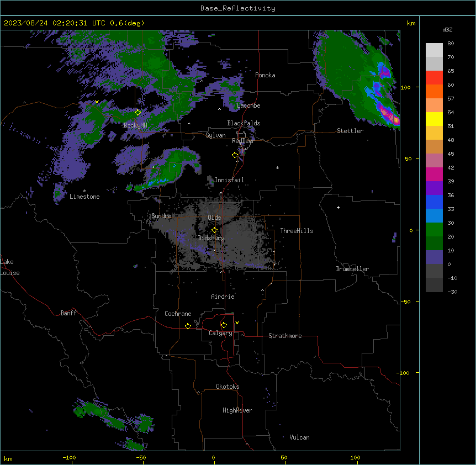This screenshot has height=465, width=476.
Task: Click the dark orange swatch between 60 and 57
Action: click(434, 91)
